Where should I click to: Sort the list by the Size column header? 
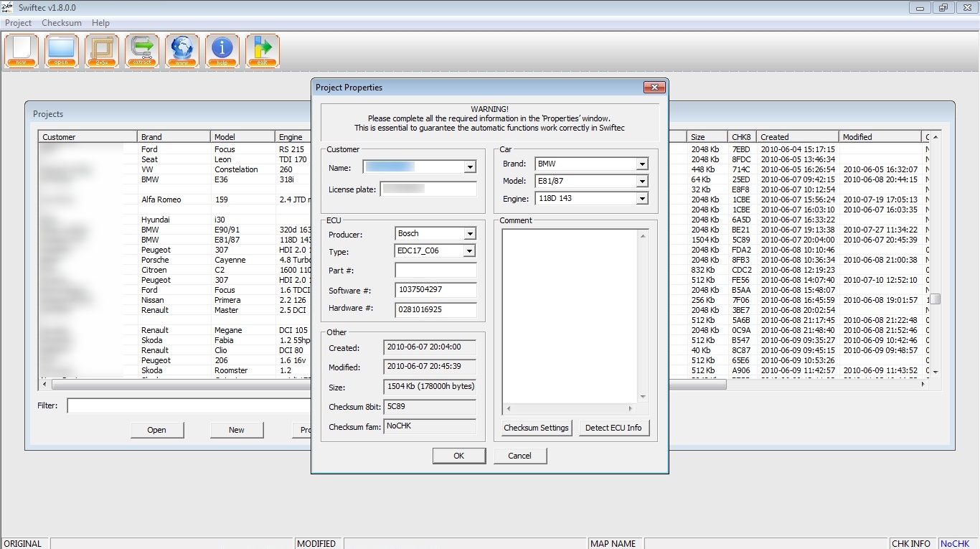coord(707,137)
